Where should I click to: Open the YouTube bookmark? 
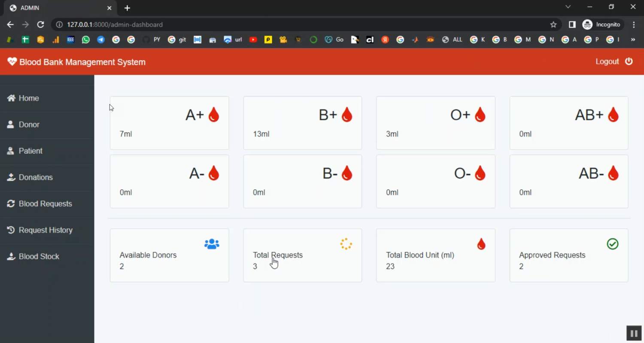click(253, 39)
